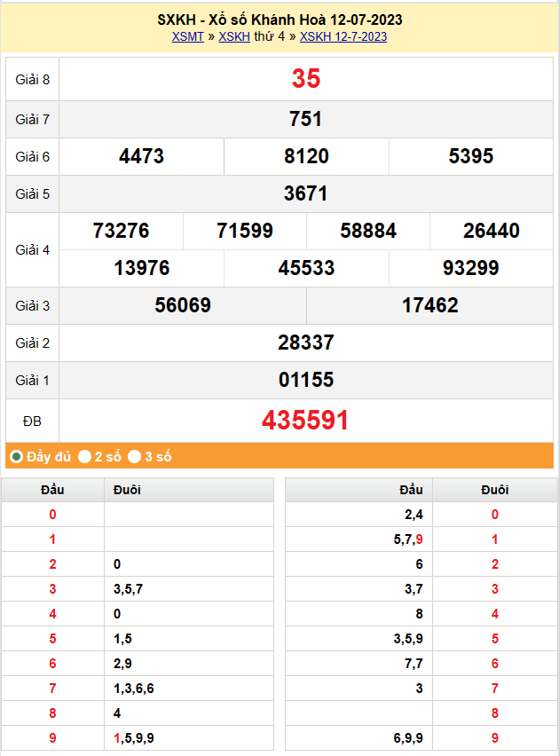559x756 pixels.
Task: Open the XSMT breadcrumb link
Action: pos(187,36)
